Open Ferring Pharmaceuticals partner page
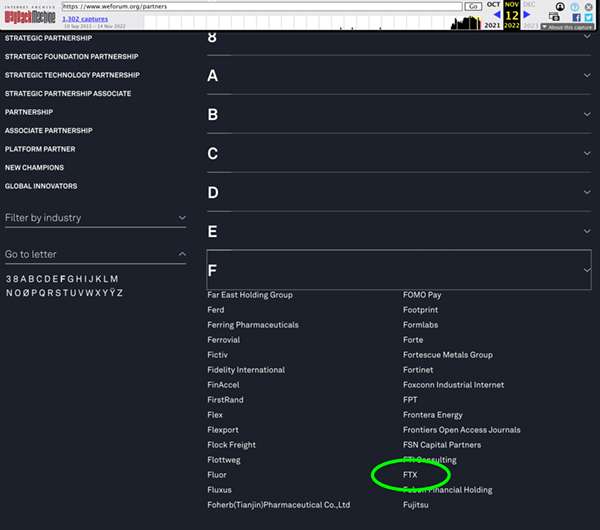Screen dimensions: 600x530 (x=253, y=325)
